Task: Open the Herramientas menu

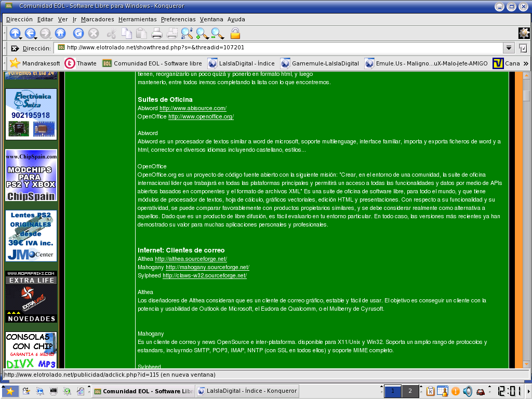Action: point(137,19)
